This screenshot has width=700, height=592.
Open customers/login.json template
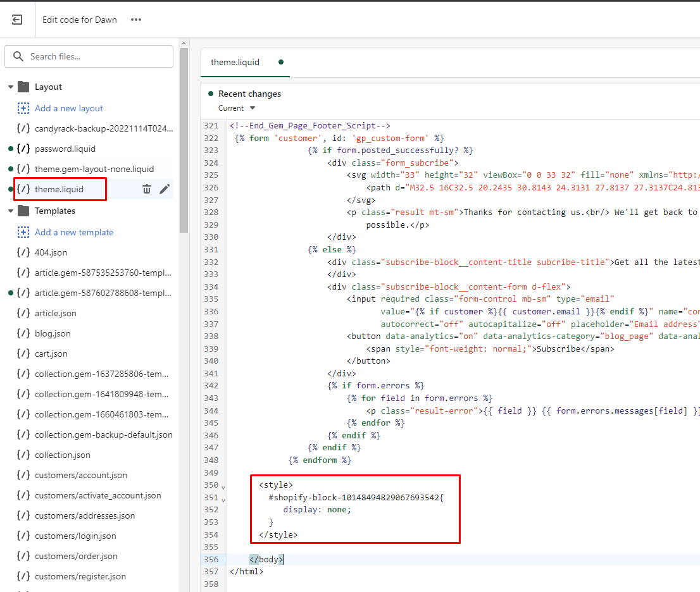click(x=75, y=536)
